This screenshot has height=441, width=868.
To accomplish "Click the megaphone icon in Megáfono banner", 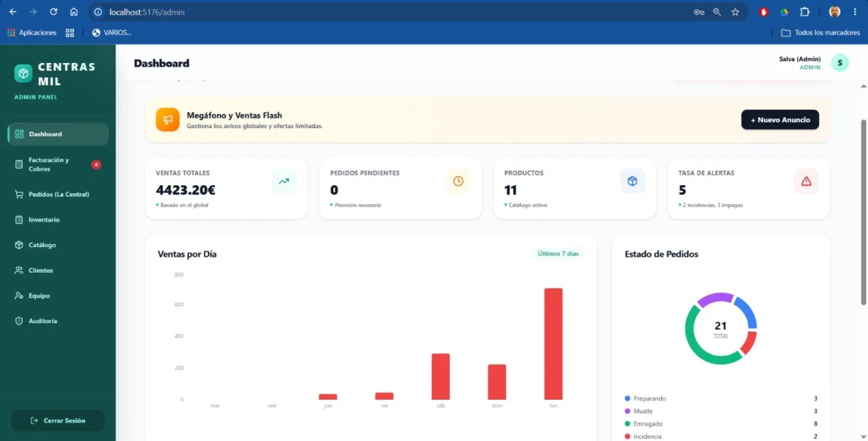I will click(x=168, y=120).
